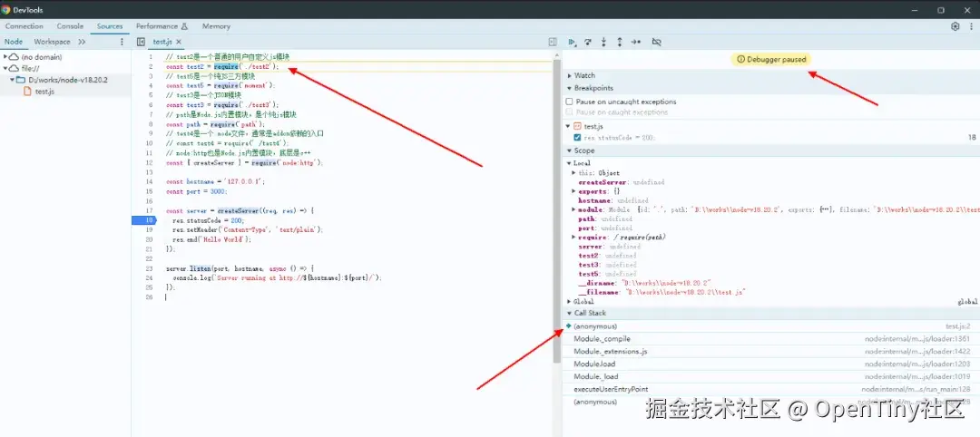Expand the (no domain) tree node
Screen dimensions: 980x437
pos(5,57)
